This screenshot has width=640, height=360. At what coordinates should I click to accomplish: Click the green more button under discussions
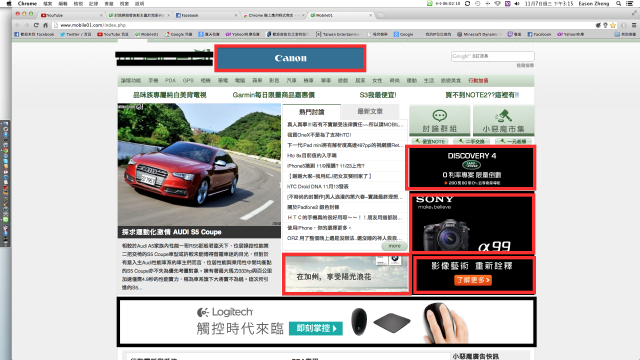[x=394, y=246]
